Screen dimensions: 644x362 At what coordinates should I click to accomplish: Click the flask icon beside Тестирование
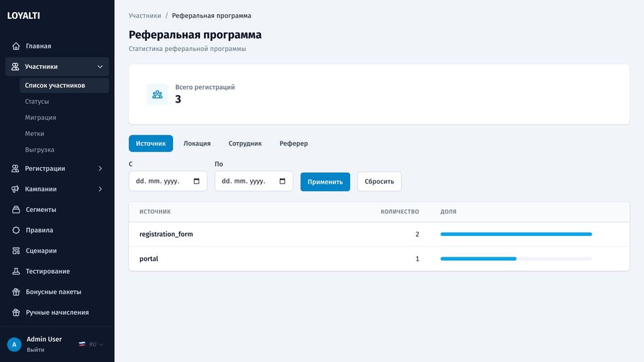(x=16, y=271)
